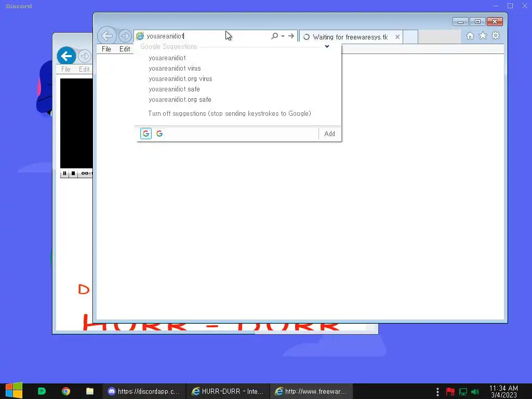Image resolution: width=532 pixels, height=399 pixels.
Task: Go back in the front Internet Explorer window
Action: tap(107, 35)
